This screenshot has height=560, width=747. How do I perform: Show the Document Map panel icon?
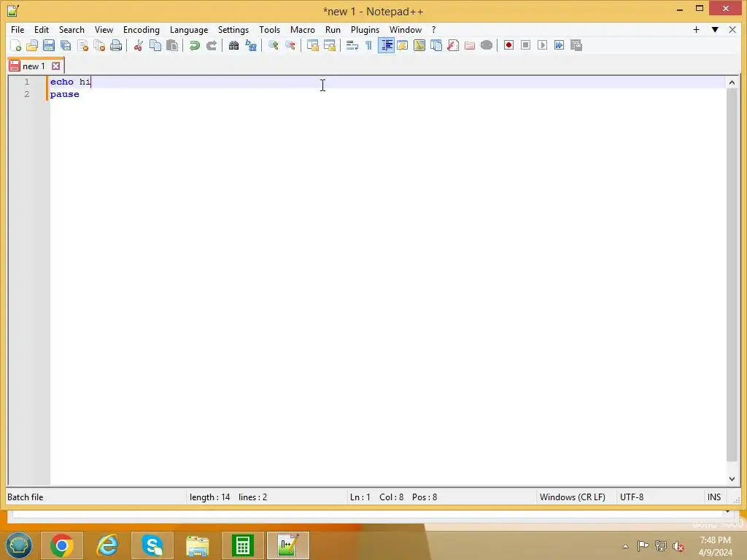pos(419,45)
